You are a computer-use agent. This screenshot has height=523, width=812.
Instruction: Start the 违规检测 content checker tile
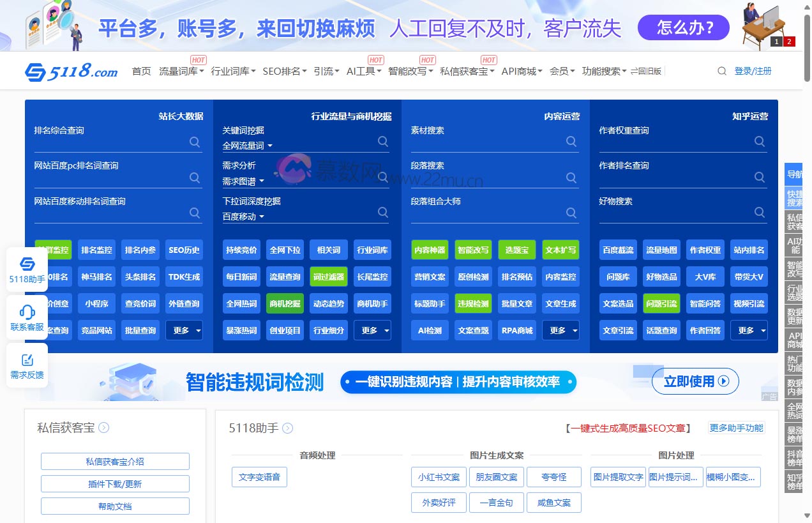(x=473, y=303)
